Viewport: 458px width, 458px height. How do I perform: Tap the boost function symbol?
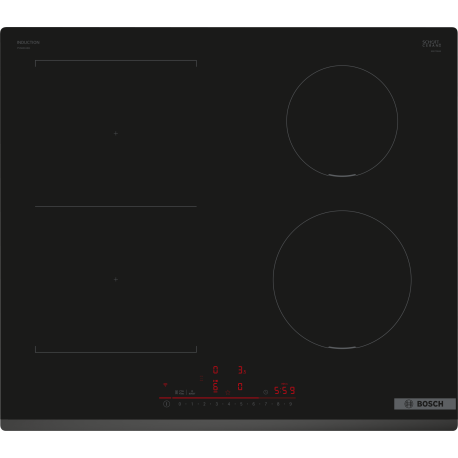point(192,392)
